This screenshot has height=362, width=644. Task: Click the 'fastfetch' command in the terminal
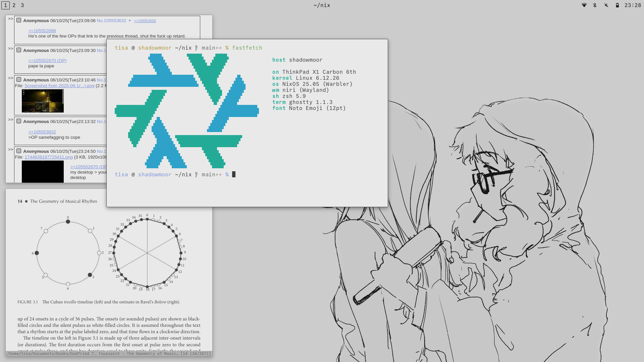247,48
